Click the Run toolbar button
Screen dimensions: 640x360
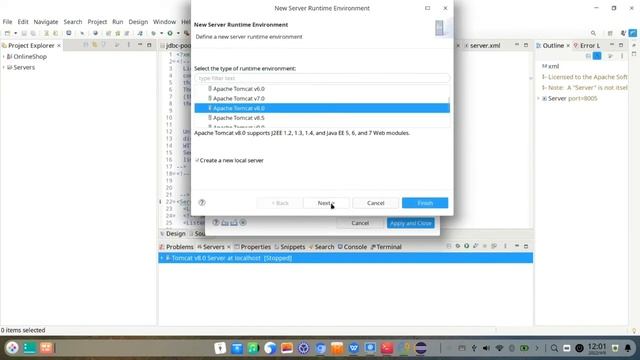click(x=170, y=33)
